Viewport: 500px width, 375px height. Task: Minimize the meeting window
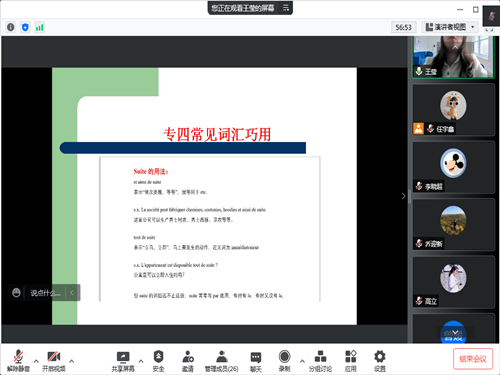(460, 10)
